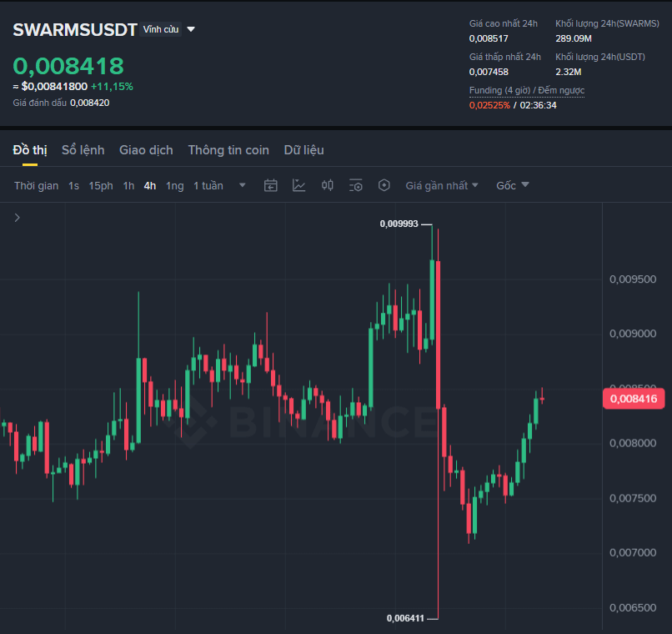
Task: Click the funding rate 0,02525%
Action: pyautogui.click(x=489, y=105)
